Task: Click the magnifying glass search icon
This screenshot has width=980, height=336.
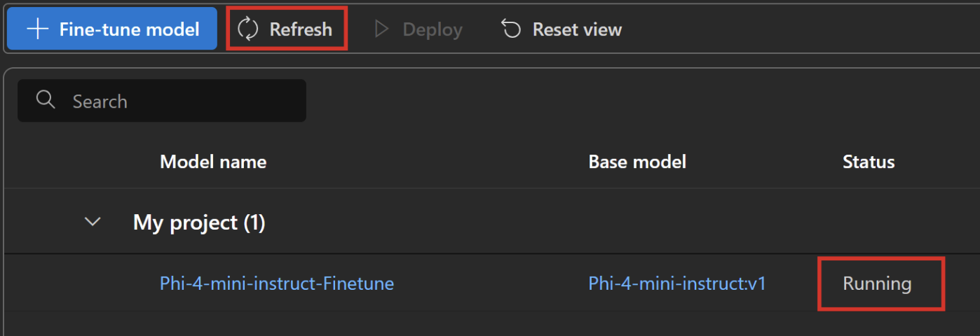Action: click(46, 100)
